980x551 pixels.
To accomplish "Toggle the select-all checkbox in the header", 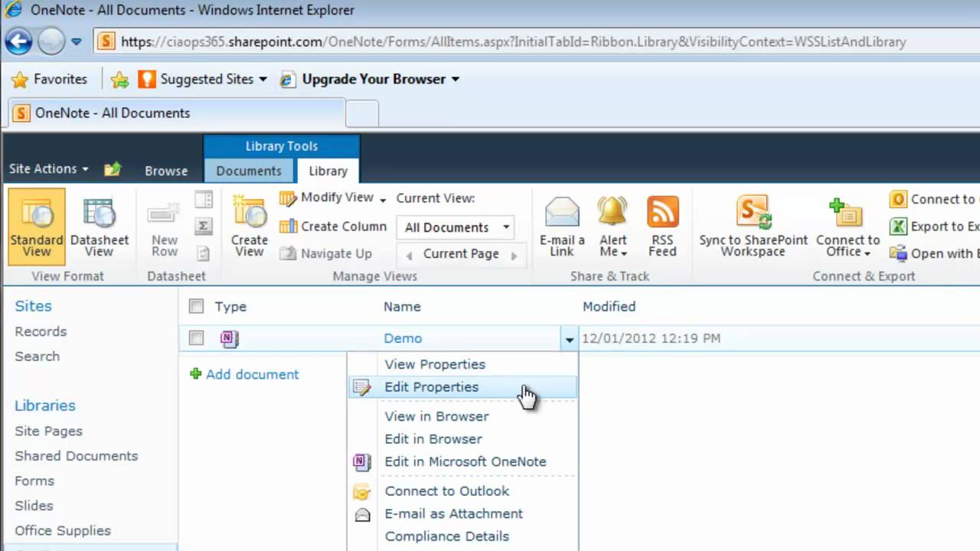I will click(196, 305).
